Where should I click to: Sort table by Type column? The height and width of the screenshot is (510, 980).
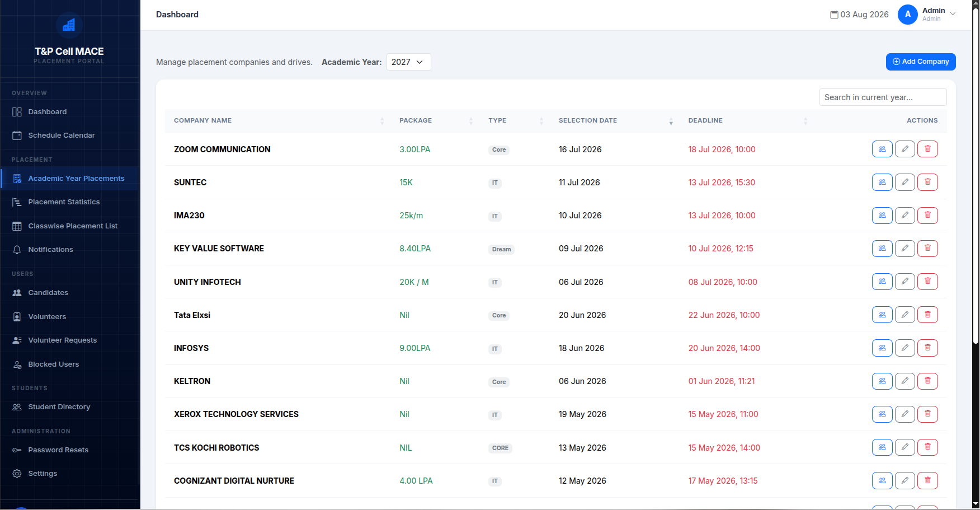click(x=515, y=120)
